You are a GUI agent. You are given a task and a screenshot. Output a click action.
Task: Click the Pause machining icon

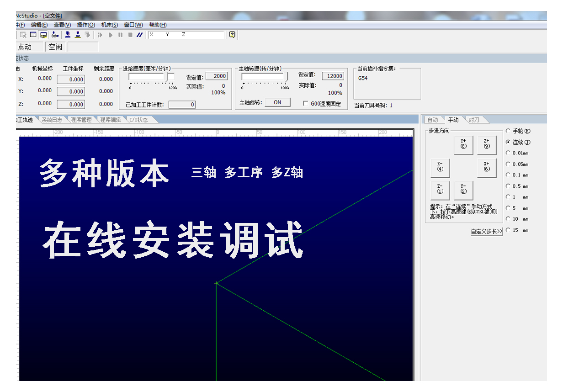[120, 35]
